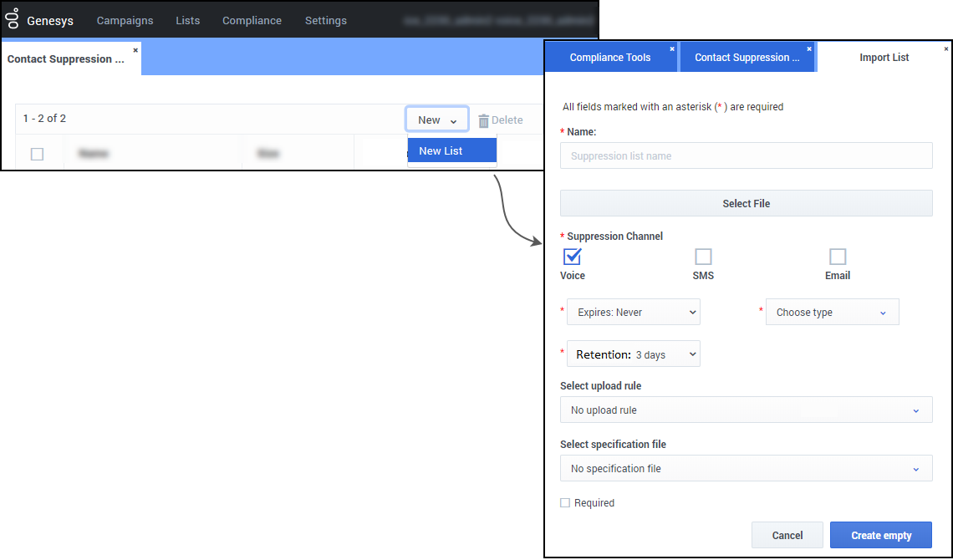
Task: Open the Expires: Never dropdown
Action: tap(634, 312)
